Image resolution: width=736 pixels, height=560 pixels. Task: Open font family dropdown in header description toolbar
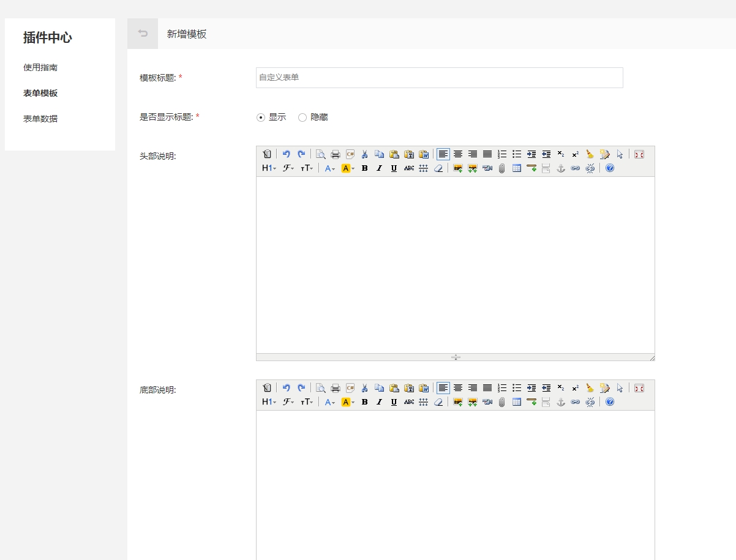click(288, 168)
